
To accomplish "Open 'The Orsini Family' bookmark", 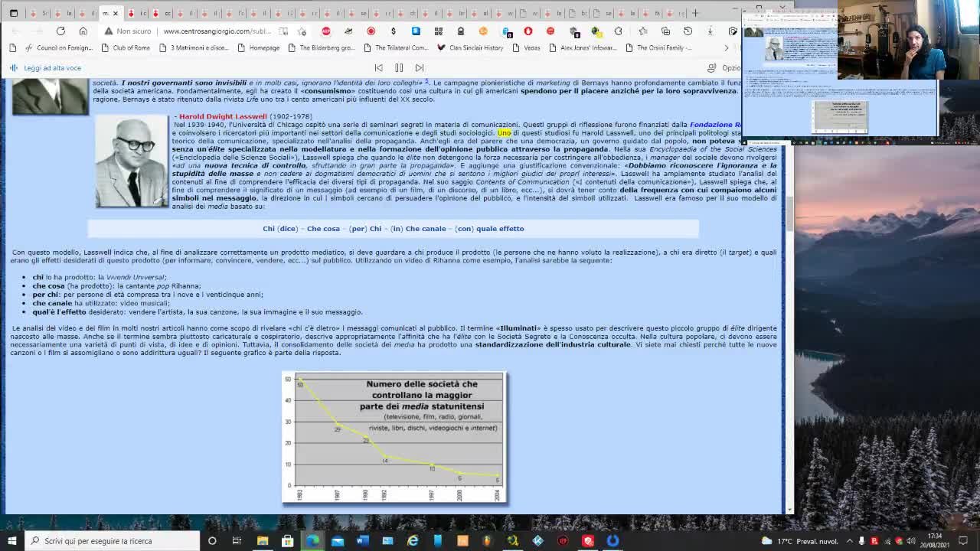I will (x=658, y=47).
